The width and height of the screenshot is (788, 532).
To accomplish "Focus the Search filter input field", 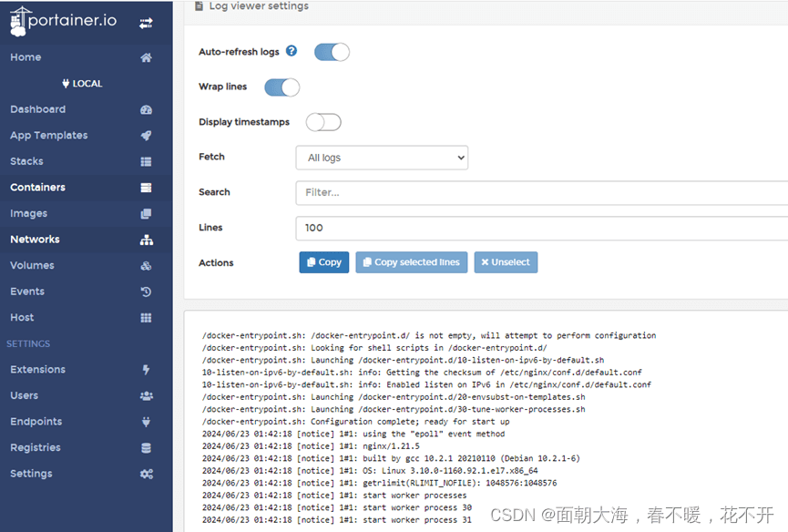I will tap(541, 192).
